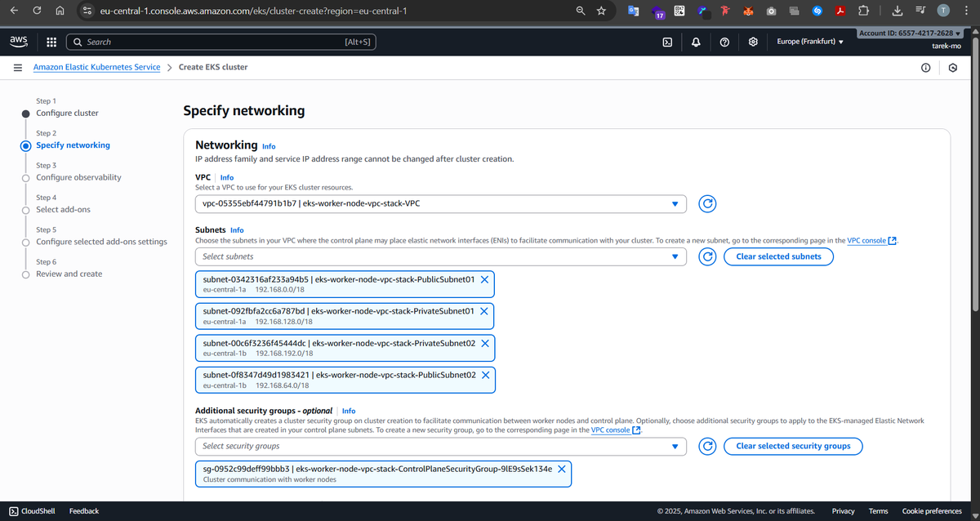Image resolution: width=980 pixels, height=521 pixels.
Task: Open the notifications bell
Action: [x=696, y=42]
